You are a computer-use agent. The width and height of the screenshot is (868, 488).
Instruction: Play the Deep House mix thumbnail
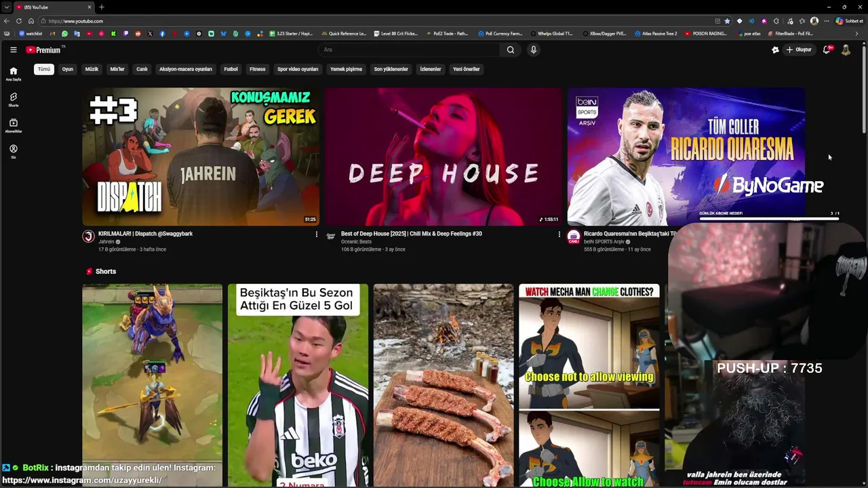[443, 157]
